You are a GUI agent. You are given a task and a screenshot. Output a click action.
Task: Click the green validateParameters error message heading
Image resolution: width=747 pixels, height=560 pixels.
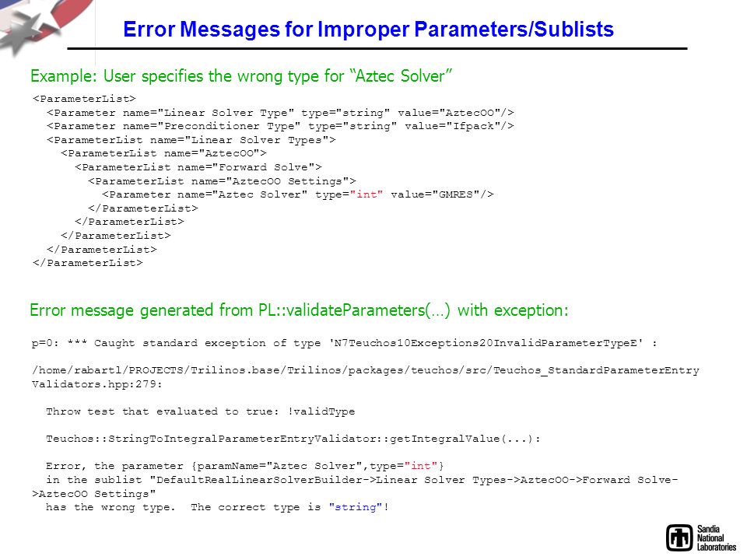[x=299, y=310]
